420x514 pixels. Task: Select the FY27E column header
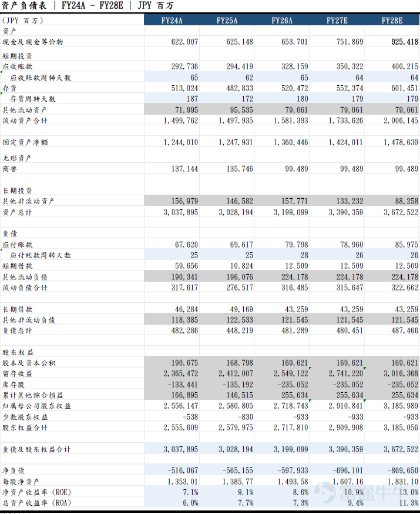[x=337, y=21]
